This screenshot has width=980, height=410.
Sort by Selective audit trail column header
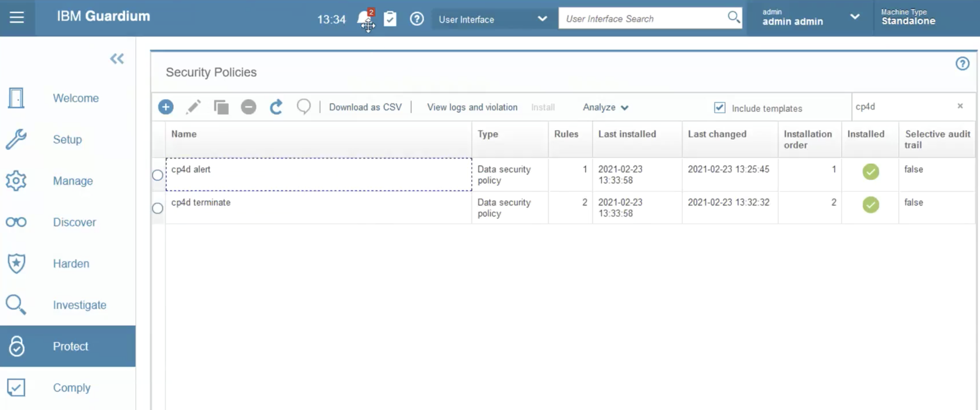937,139
